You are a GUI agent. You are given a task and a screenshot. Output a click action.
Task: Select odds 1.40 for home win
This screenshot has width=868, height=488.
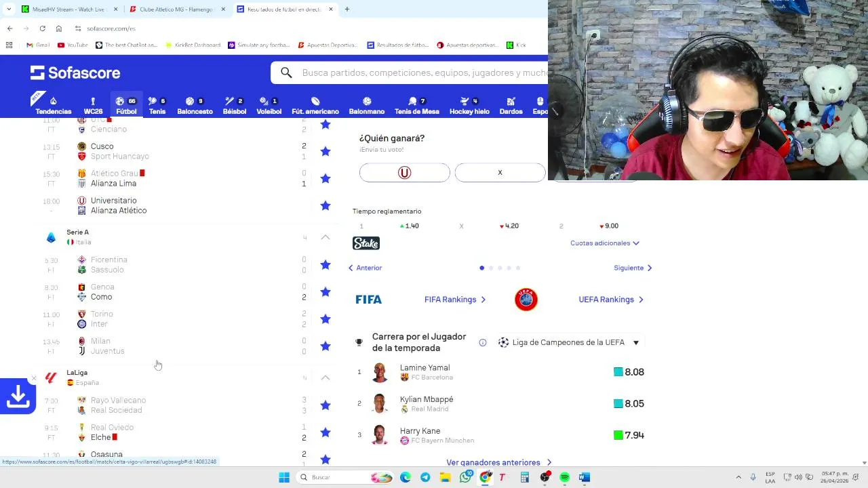pos(410,226)
